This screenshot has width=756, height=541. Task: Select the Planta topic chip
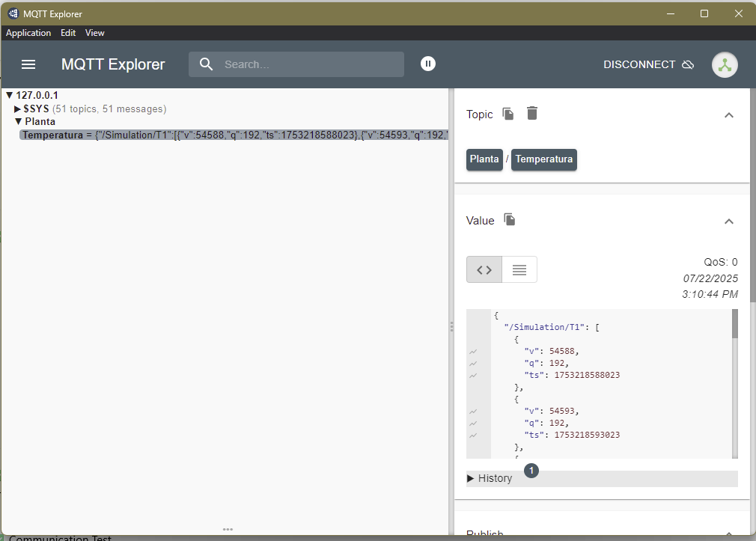coord(484,159)
